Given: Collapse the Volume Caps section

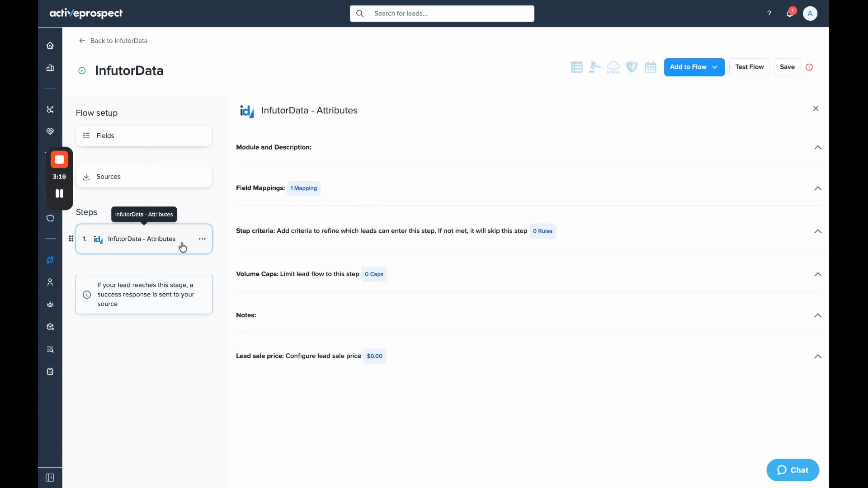Looking at the screenshot, I should click(x=818, y=274).
